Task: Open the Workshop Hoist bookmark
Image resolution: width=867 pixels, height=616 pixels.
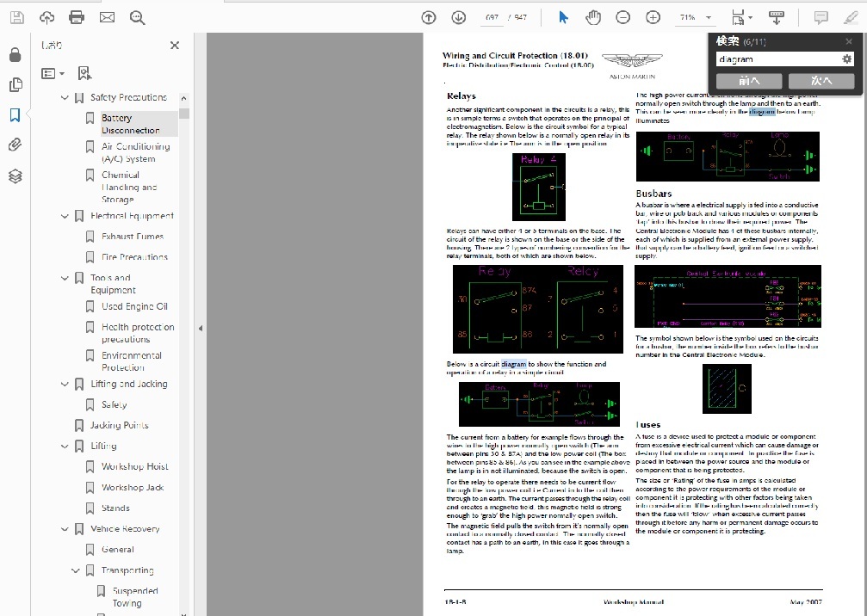Action: pyautogui.click(x=134, y=466)
